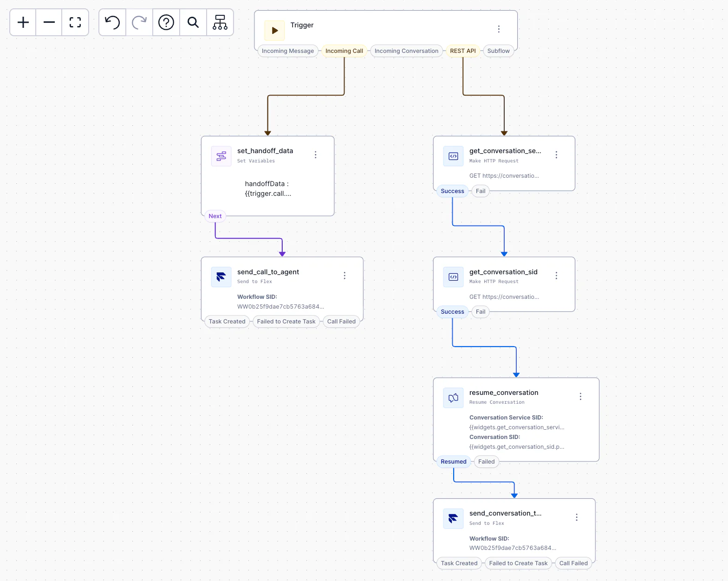Select the send_conversation_t... widget title
This screenshot has height=581, width=728.
coord(505,513)
